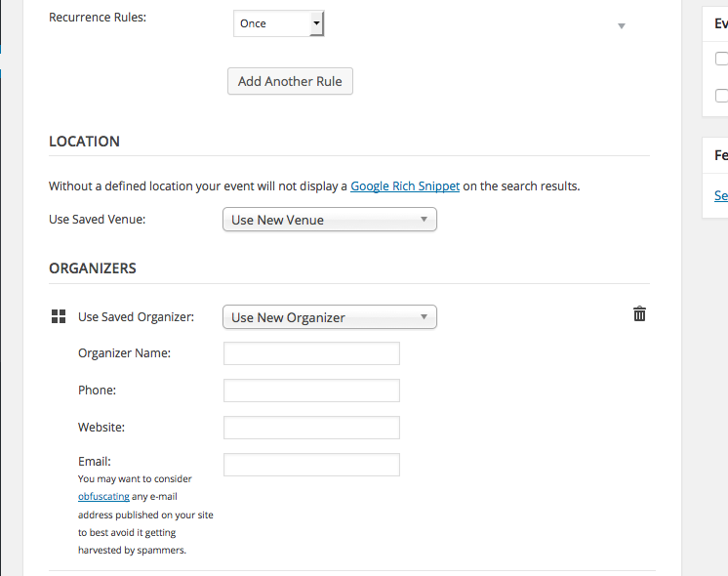Tick the first checkbox in right sidebar

(x=721, y=59)
